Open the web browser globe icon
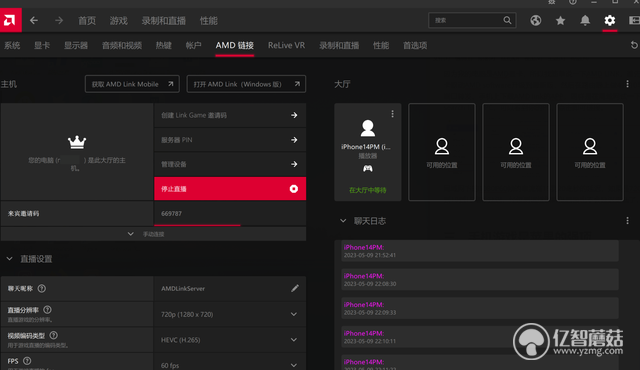Image resolution: width=640 pixels, height=370 pixels. pos(536,20)
